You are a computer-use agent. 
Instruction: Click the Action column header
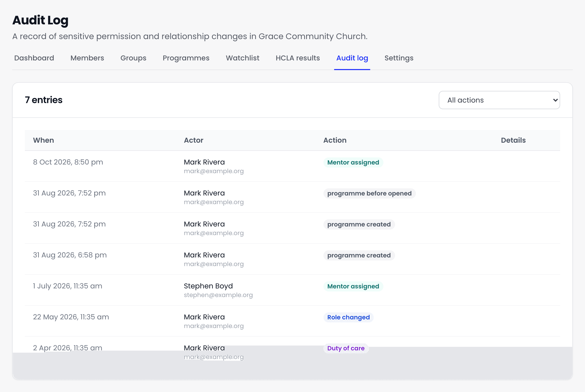[335, 140]
